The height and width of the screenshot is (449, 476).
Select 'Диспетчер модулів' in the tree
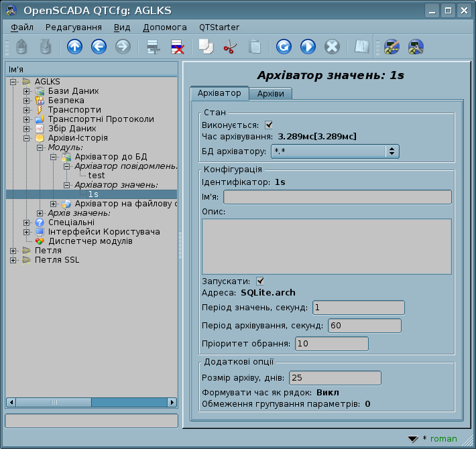pyautogui.click(x=90, y=241)
